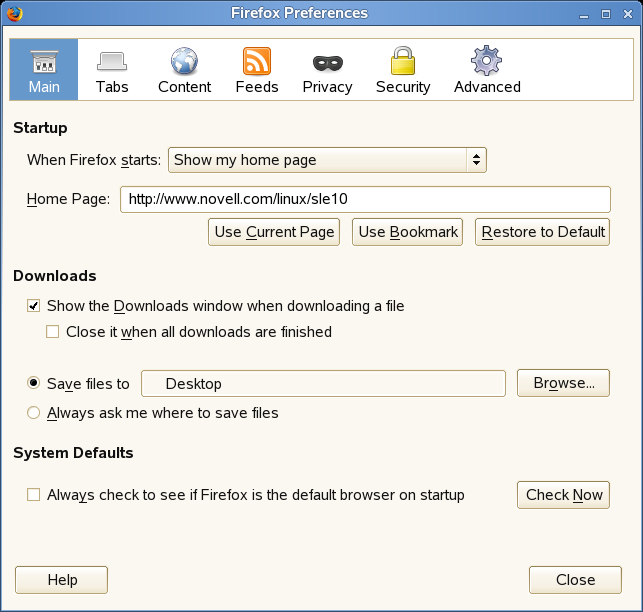
Task: Click the Firefox logo in title bar
Action: click(15, 13)
